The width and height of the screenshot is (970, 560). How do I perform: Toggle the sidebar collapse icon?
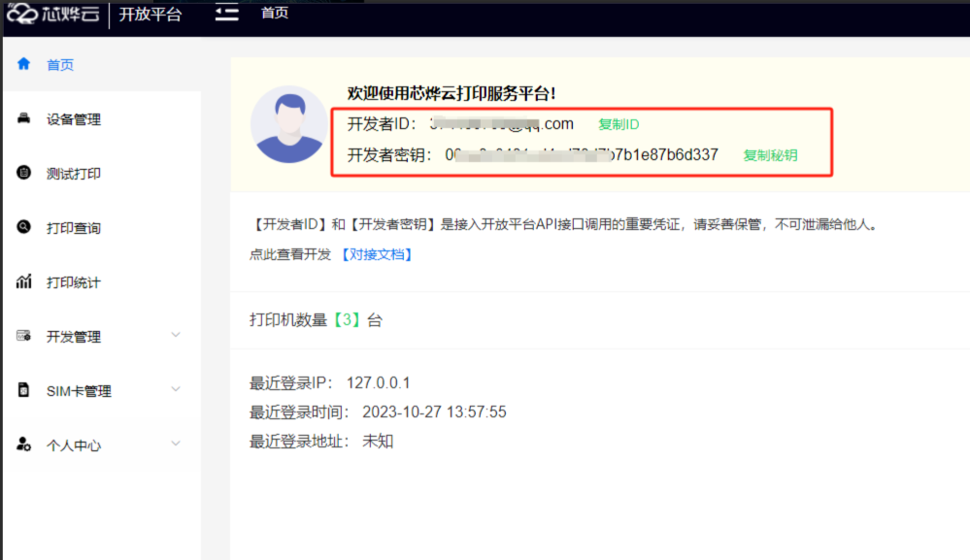click(x=227, y=13)
